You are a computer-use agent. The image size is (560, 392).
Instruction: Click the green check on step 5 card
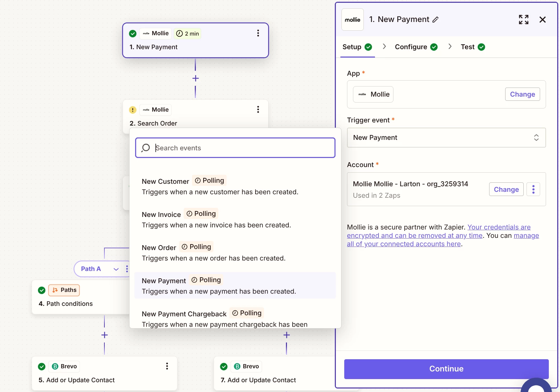tap(42, 367)
